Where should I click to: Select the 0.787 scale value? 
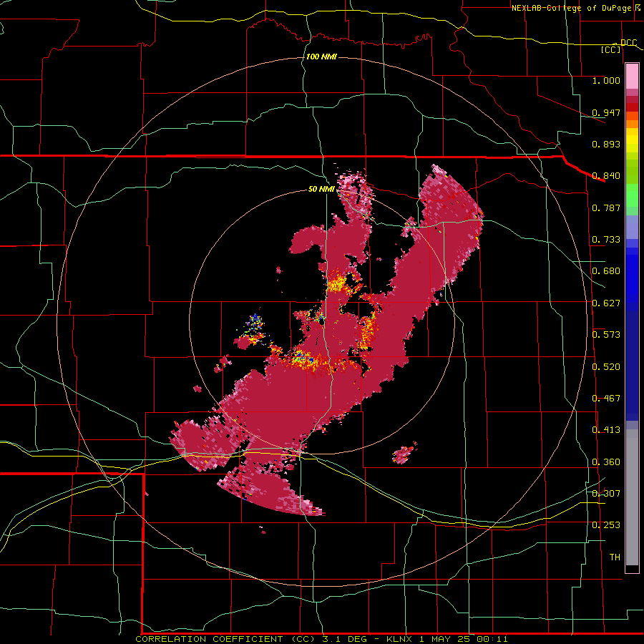point(606,208)
